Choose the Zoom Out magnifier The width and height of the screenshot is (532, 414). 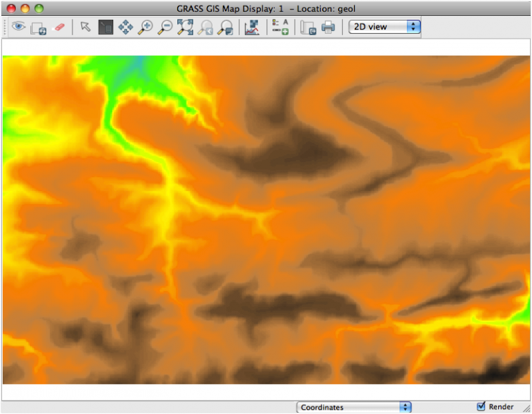pyautogui.click(x=166, y=27)
